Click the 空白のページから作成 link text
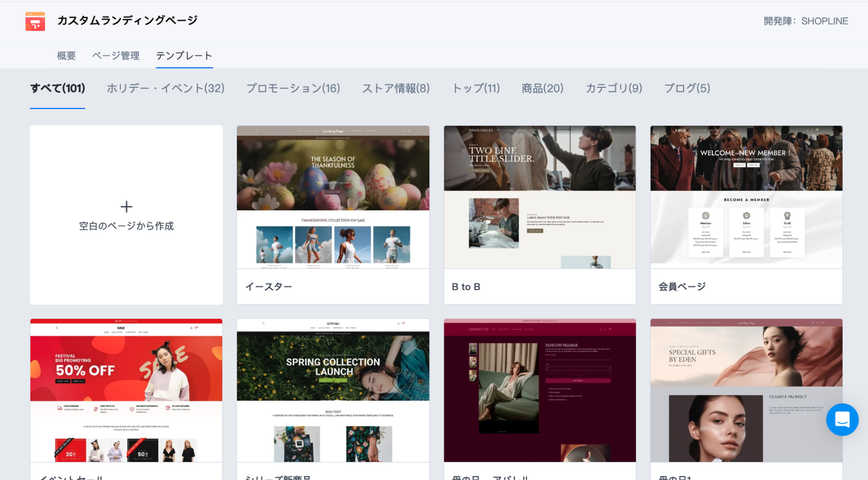This screenshot has height=480, width=868. 126,226
